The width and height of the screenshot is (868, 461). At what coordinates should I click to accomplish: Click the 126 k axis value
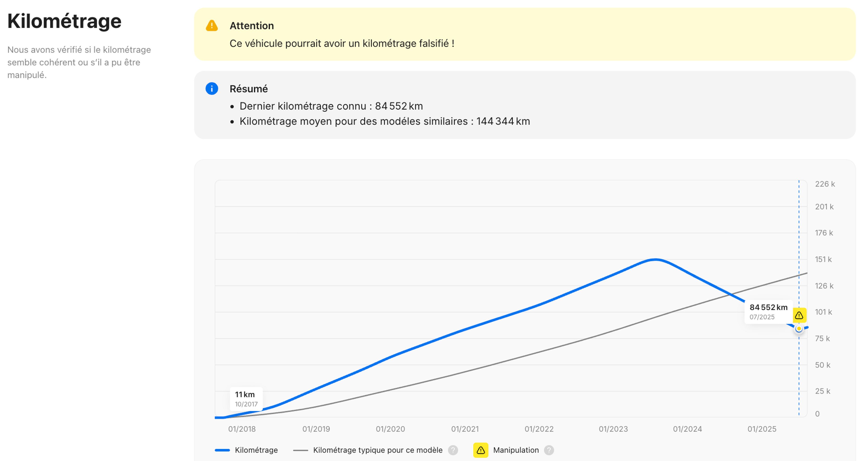(824, 286)
